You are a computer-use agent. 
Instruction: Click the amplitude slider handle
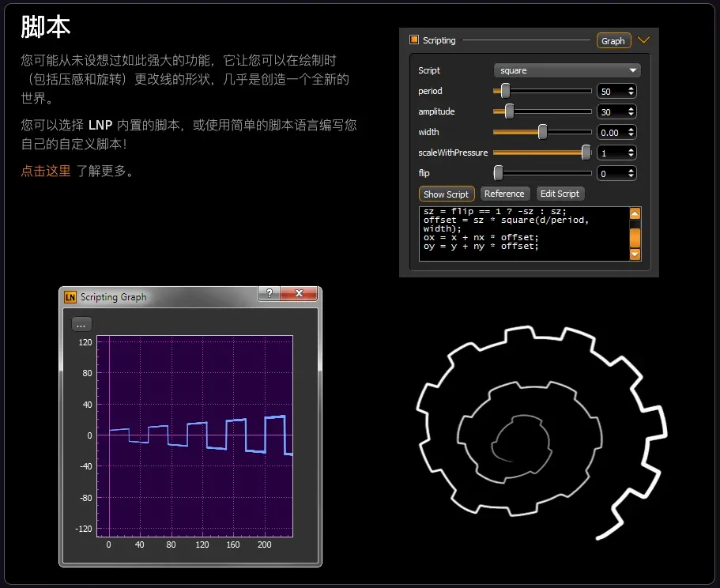[x=509, y=111]
